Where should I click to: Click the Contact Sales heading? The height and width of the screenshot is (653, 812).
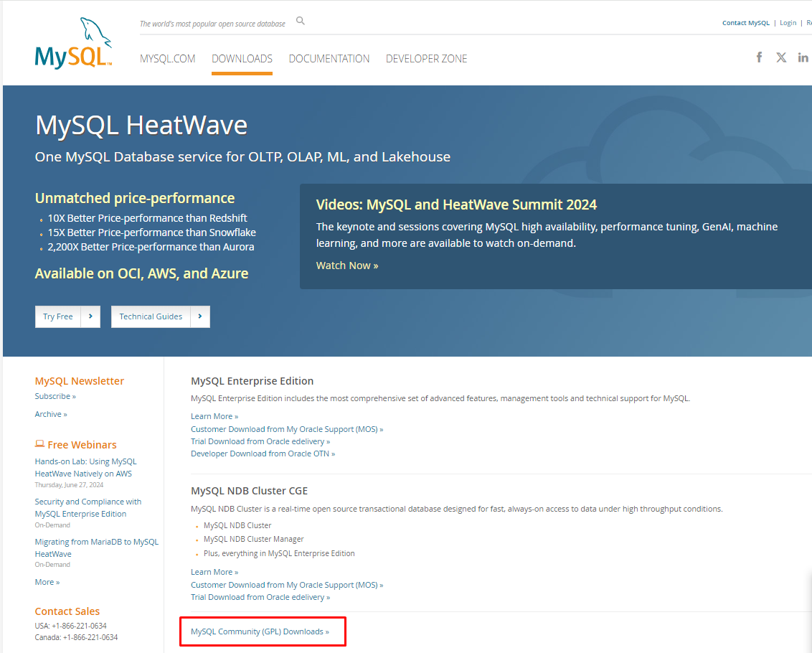67,611
